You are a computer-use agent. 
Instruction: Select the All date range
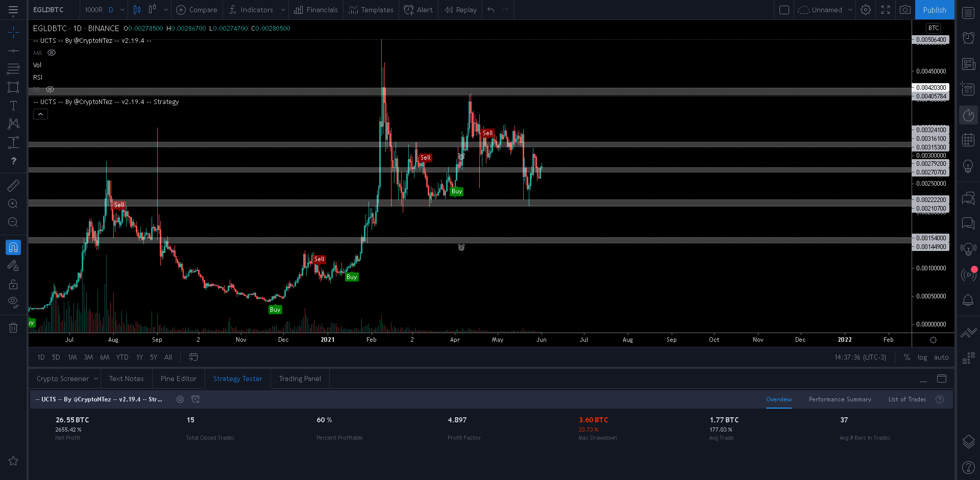[168, 357]
